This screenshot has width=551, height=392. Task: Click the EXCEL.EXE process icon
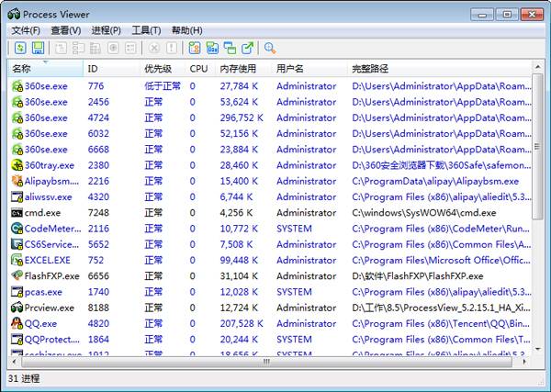[17, 260]
